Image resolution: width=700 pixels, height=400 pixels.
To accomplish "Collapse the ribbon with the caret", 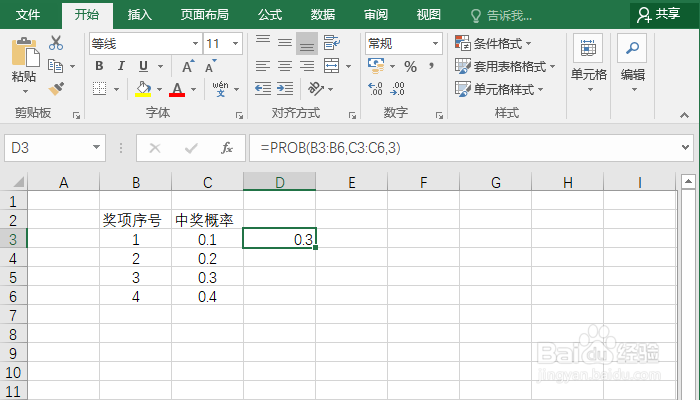I will tap(684, 116).
